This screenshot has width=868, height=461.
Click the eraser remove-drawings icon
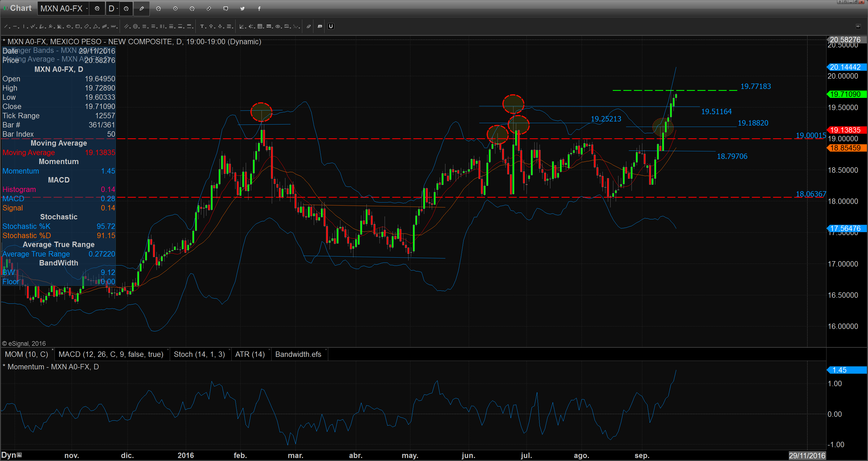tap(308, 26)
